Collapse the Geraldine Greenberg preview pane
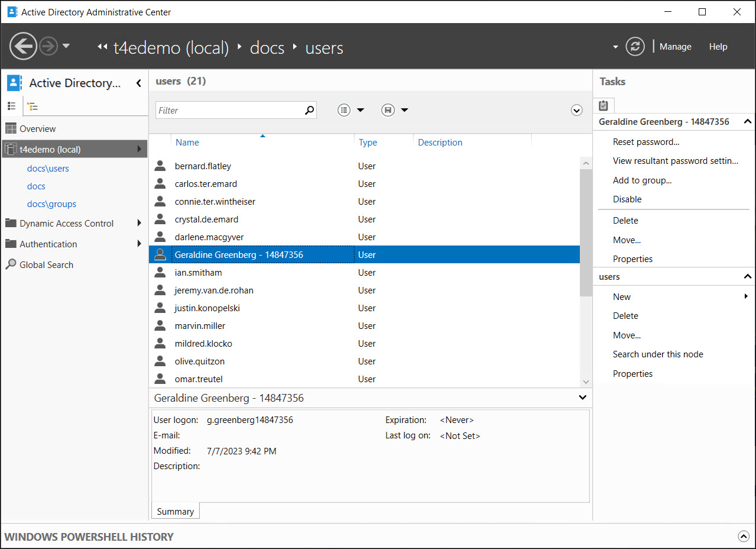Screen dimensions: 756x549 pyautogui.click(x=582, y=398)
